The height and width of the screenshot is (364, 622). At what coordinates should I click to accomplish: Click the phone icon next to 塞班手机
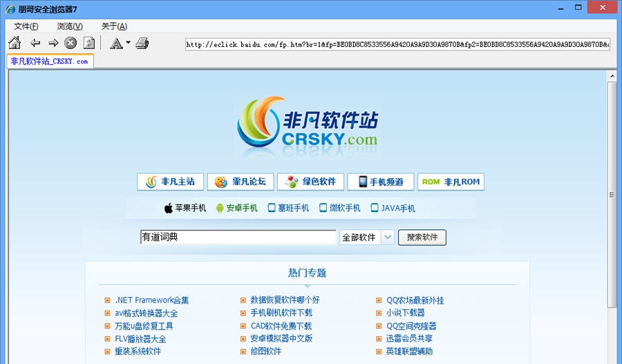(272, 208)
